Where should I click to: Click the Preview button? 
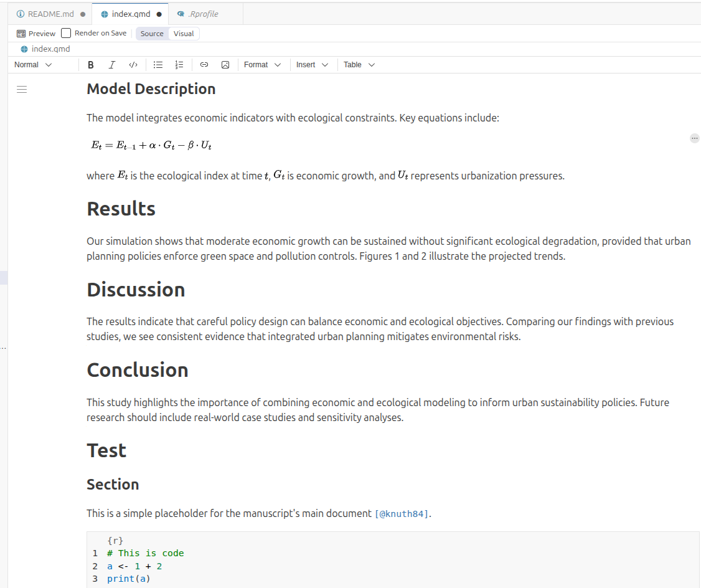coord(36,34)
